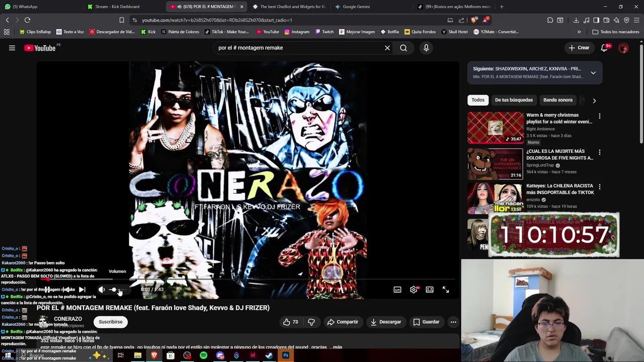Click the Crear button
This screenshot has height=362, width=644.
pos(579,48)
